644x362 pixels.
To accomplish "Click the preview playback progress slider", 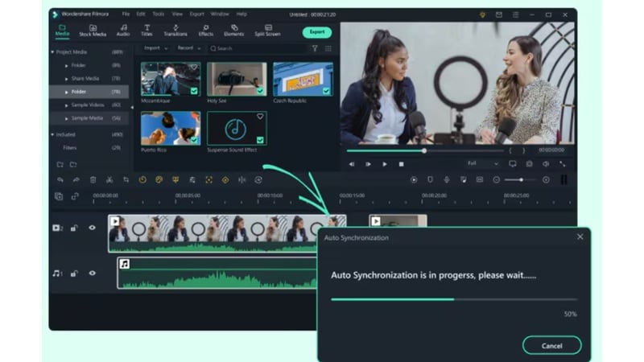I will point(425,151).
